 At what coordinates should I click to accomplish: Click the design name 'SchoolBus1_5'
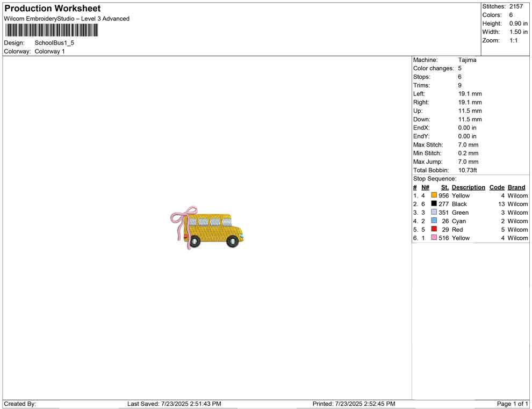[x=54, y=43]
